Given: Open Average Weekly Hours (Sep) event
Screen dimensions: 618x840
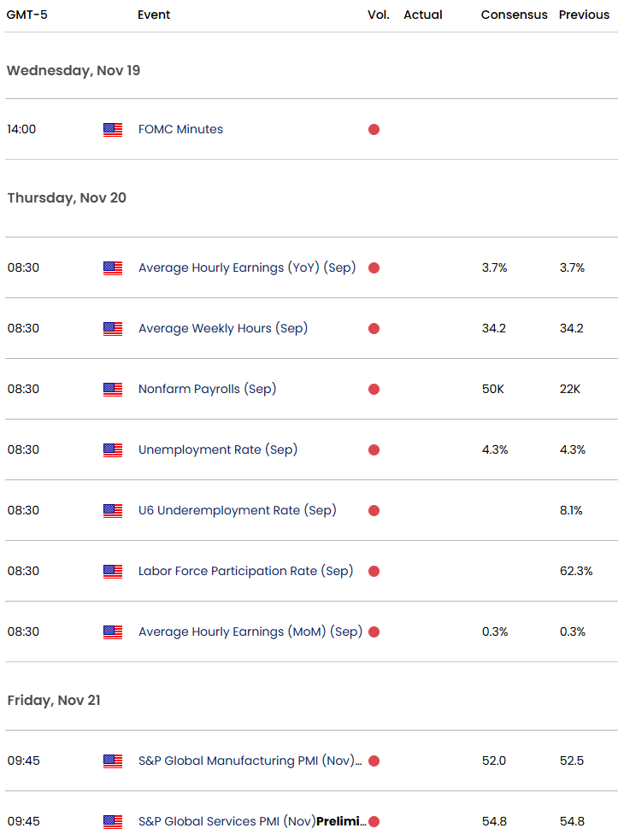Looking at the screenshot, I should [x=222, y=329].
